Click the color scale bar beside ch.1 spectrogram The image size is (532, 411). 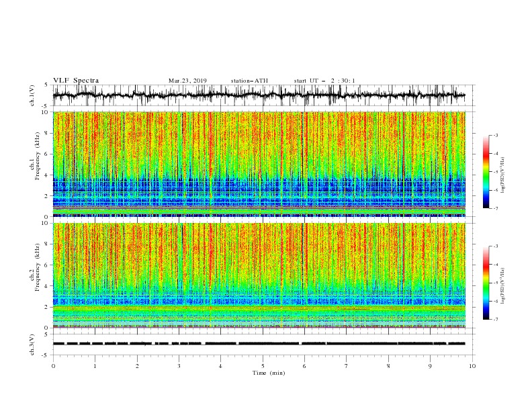point(486,172)
